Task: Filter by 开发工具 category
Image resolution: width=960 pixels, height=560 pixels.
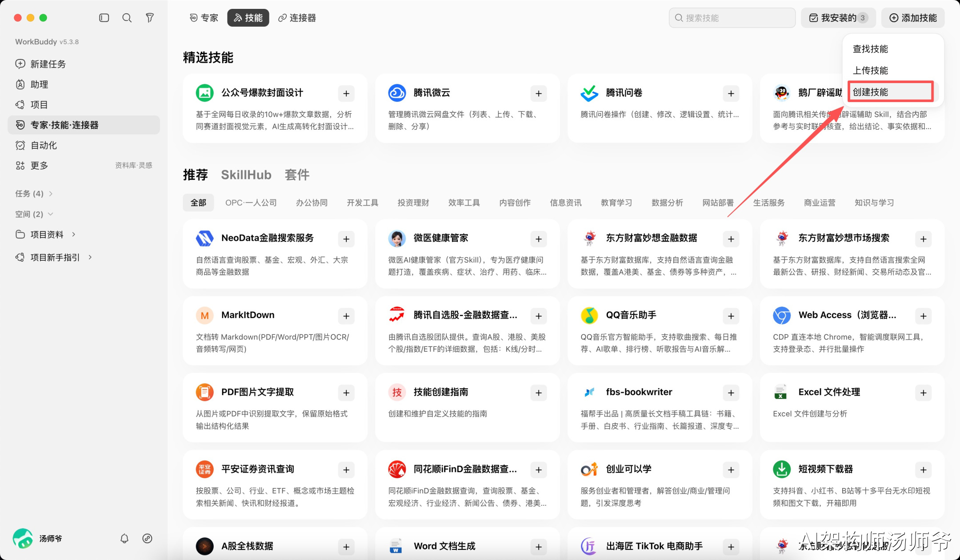Action: (363, 203)
